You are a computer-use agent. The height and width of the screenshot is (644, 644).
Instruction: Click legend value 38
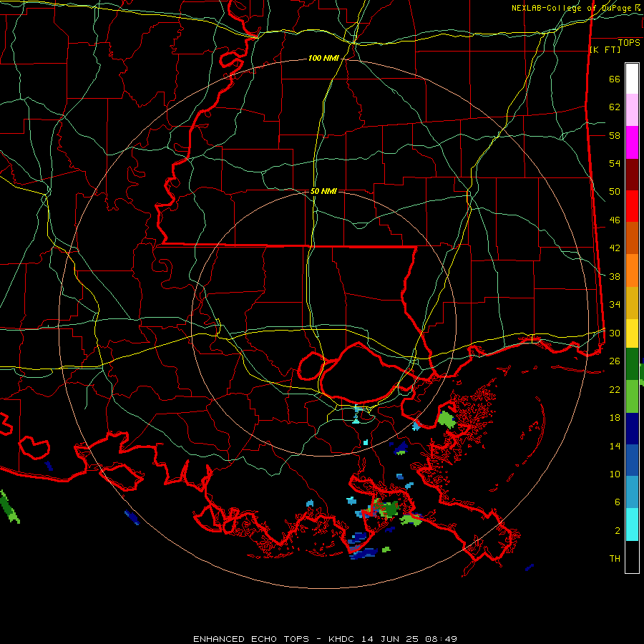pos(615,277)
